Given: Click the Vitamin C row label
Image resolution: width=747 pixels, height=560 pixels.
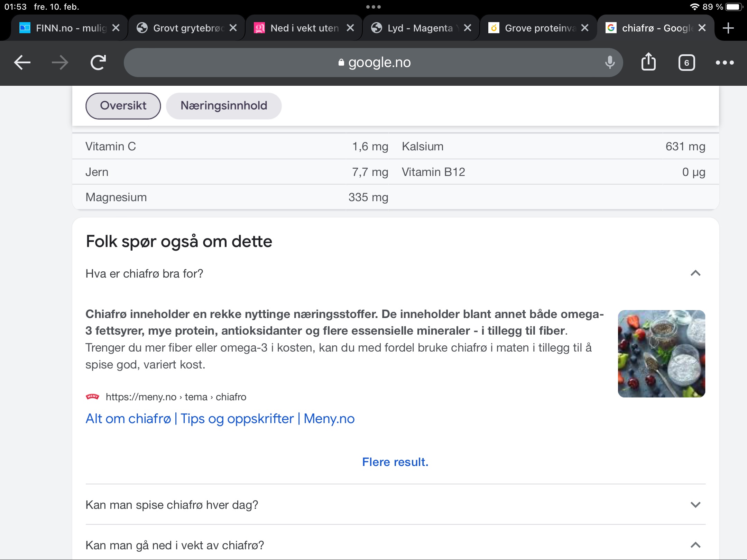Looking at the screenshot, I should click(x=111, y=146).
